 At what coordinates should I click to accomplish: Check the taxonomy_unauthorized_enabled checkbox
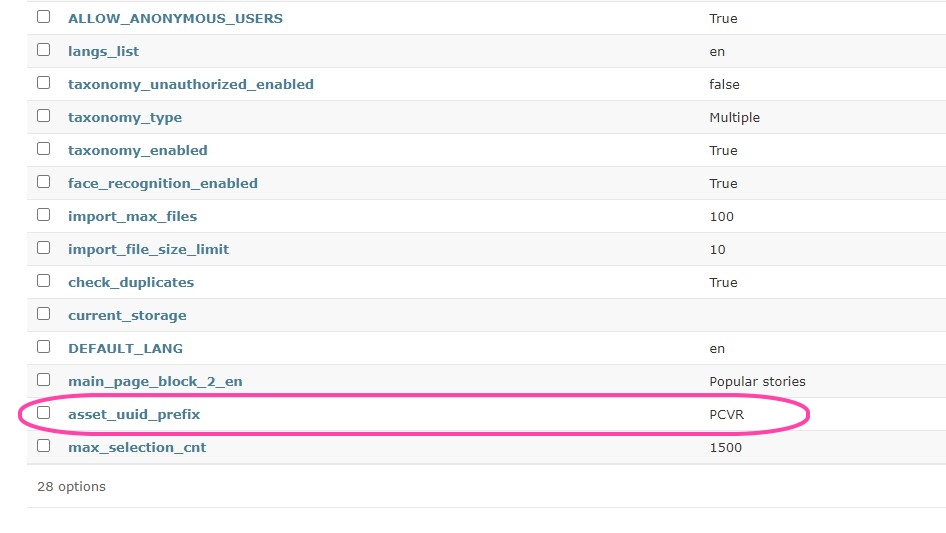coord(43,83)
